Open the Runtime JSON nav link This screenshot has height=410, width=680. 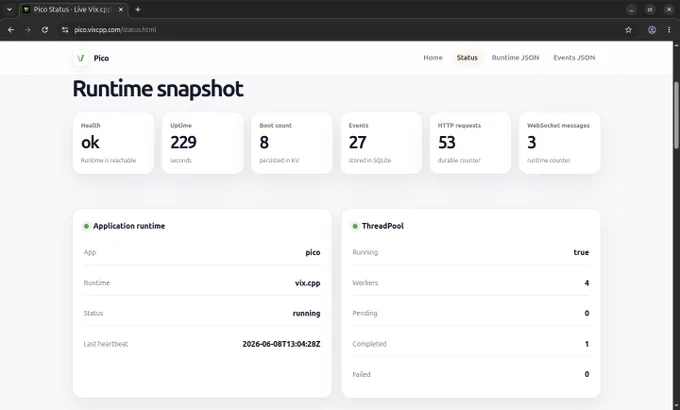(x=515, y=57)
